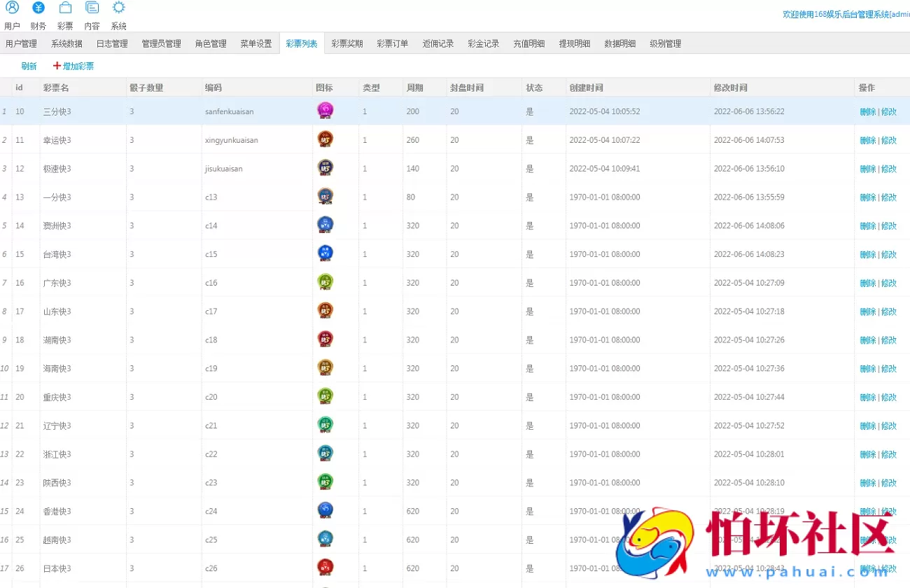Click the 台湾快3 blue lottery icon
The height and width of the screenshot is (588, 910).
[325, 253]
